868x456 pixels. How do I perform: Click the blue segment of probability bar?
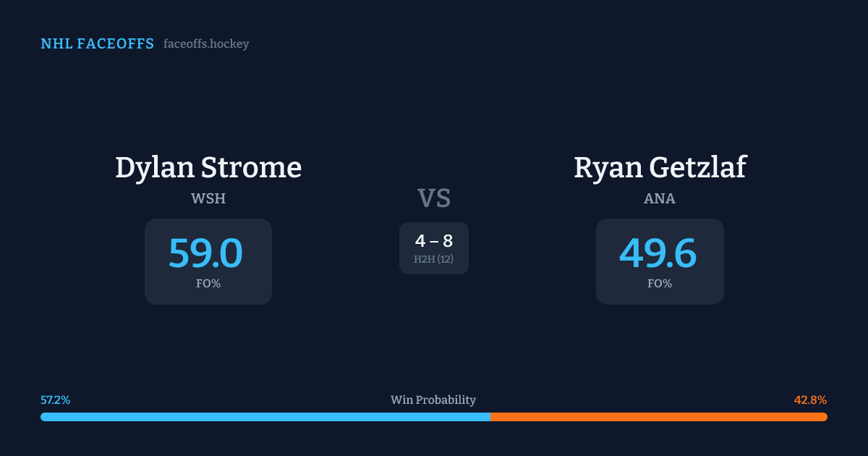pos(265,417)
